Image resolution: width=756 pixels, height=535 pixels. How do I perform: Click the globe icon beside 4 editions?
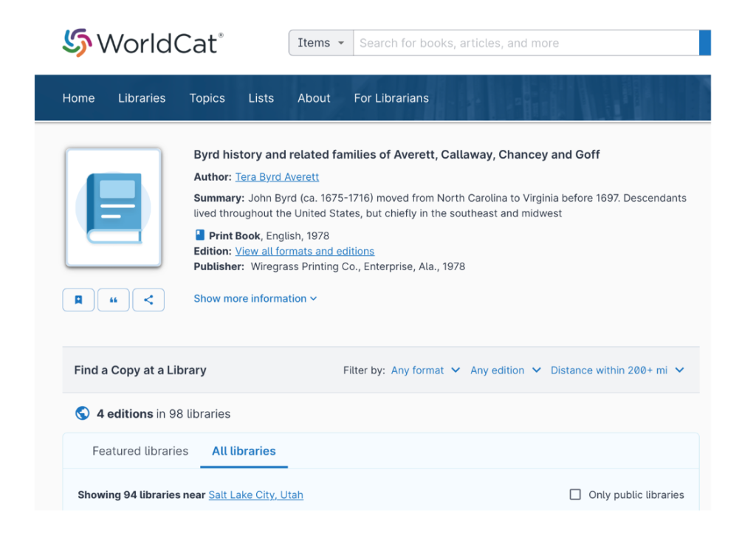pos(83,413)
